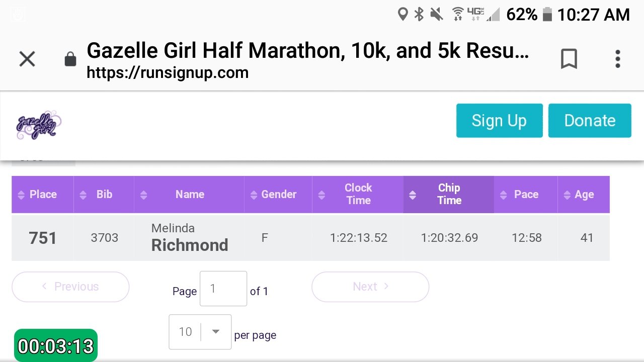Close the browser tab with X icon
This screenshot has height=362, width=644.
click(x=27, y=59)
